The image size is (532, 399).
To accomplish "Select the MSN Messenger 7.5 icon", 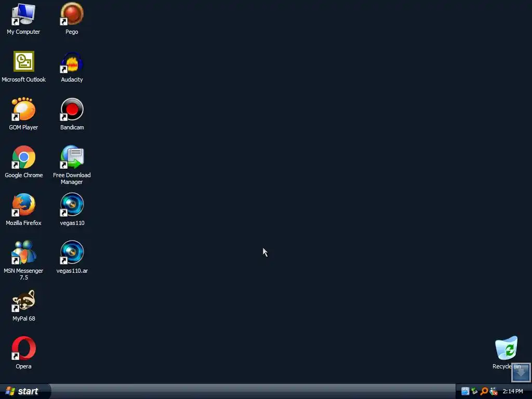I will point(23,252).
